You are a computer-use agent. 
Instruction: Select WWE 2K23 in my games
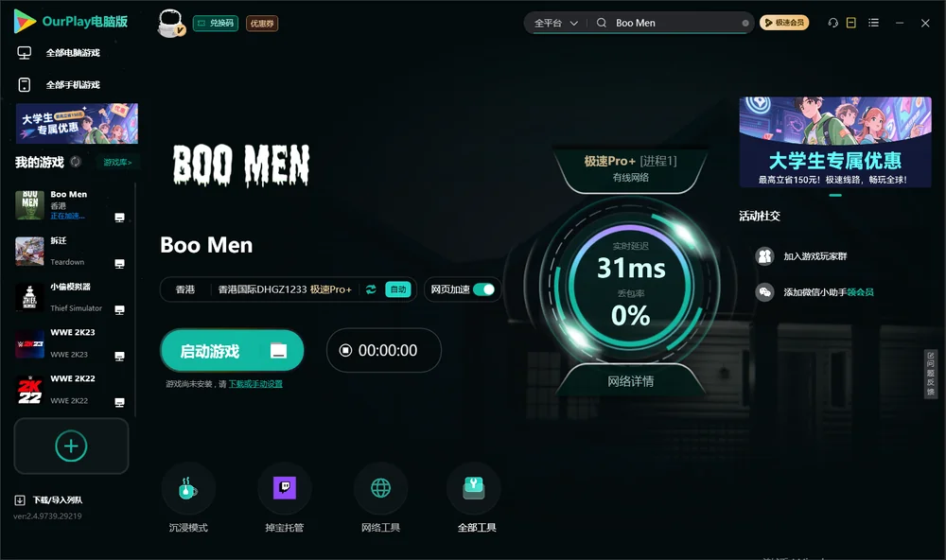click(71, 343)
